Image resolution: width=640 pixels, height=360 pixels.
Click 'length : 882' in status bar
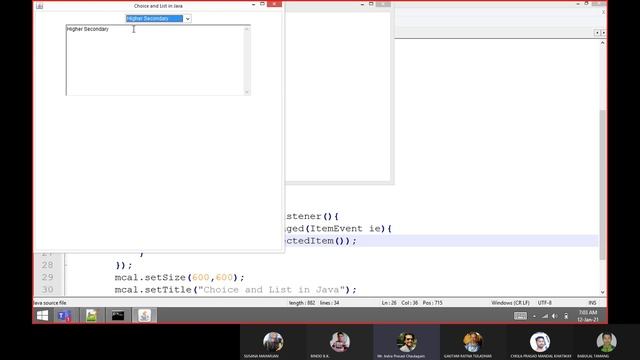tap(302, 303)
